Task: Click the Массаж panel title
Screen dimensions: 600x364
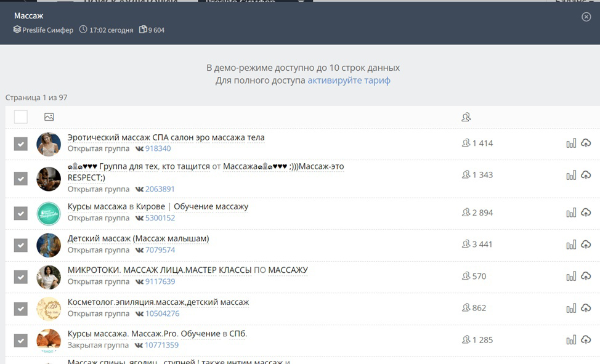Action: [29, 15]
